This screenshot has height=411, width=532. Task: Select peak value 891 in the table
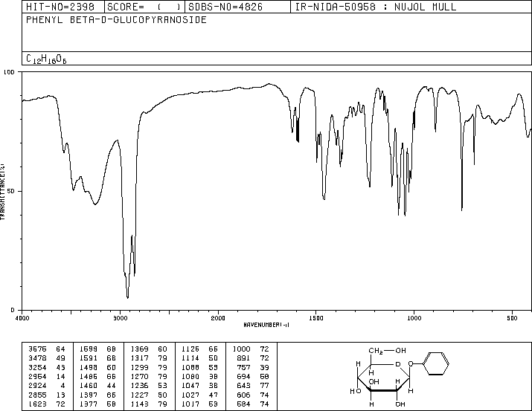point(243,358)
